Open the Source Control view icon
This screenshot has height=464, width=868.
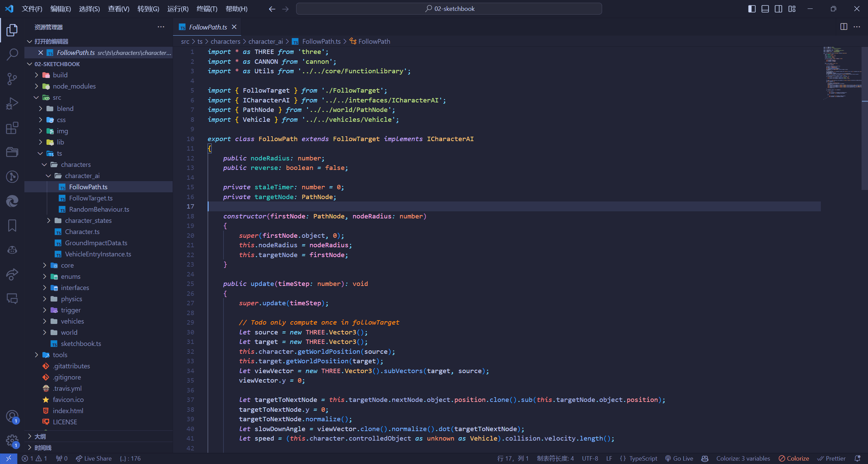pos(12,79)
